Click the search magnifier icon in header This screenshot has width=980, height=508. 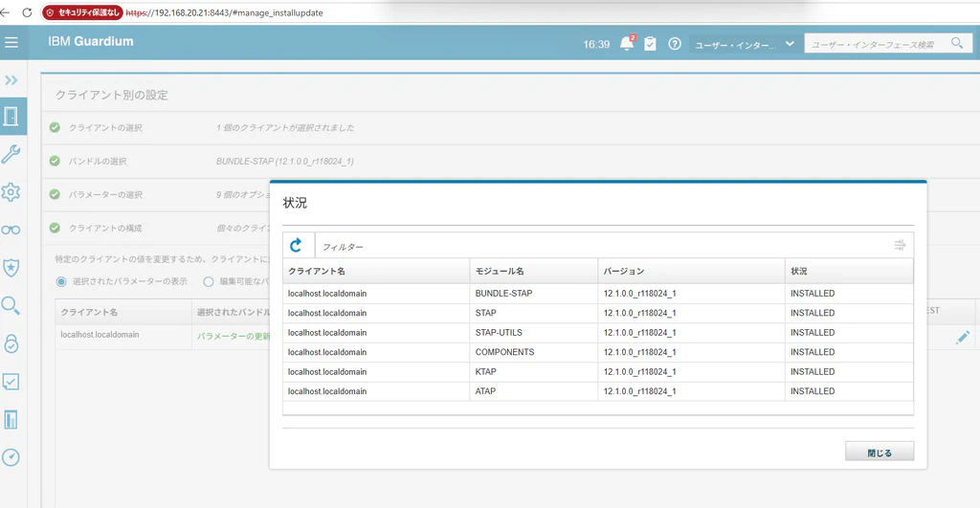tap(957, 43)
